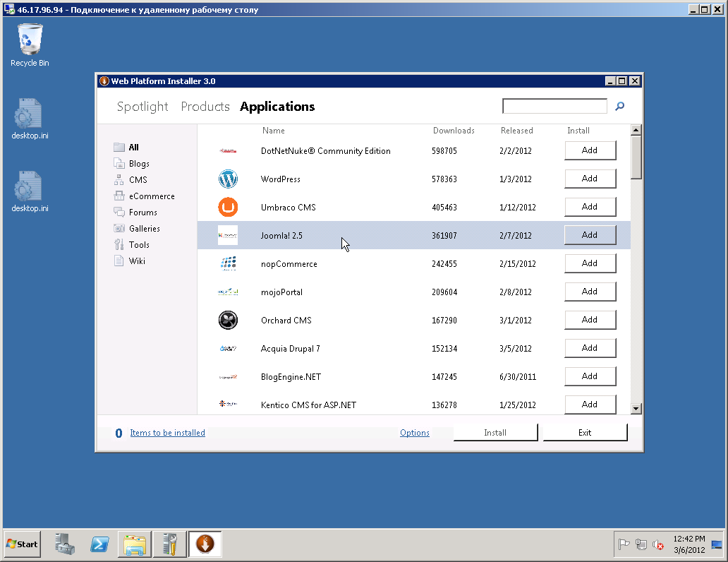Image resolution: width=728 pixels, height=562 pixels.
Task: Click the muted speaker tray icon
Action: tap(658, 544)
